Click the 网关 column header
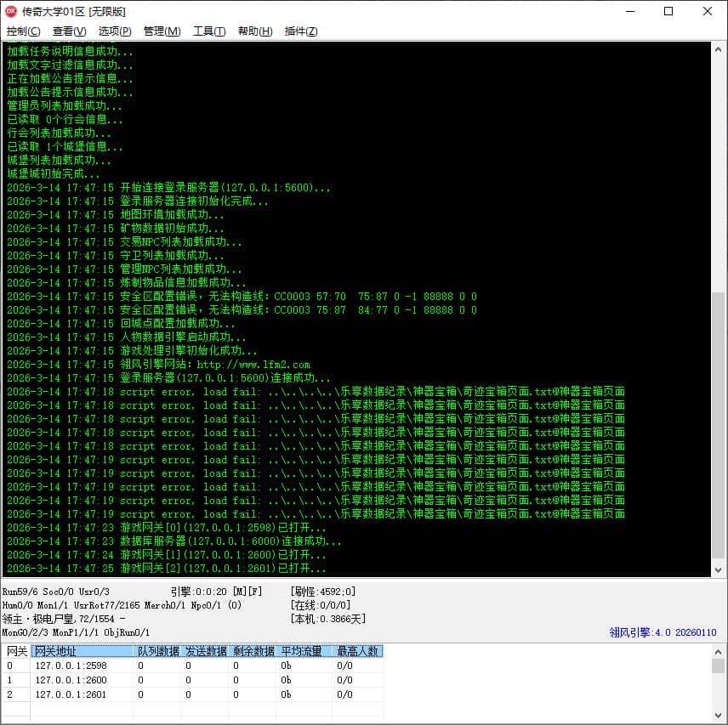Viewport: 728px width, 725px height. click(17, 651)
